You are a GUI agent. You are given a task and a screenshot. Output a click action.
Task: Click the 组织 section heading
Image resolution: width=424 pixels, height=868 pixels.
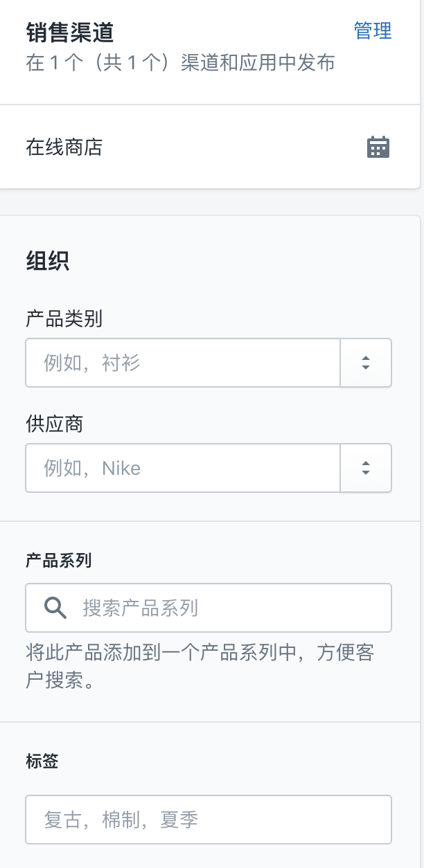click(x=48, y=262)
